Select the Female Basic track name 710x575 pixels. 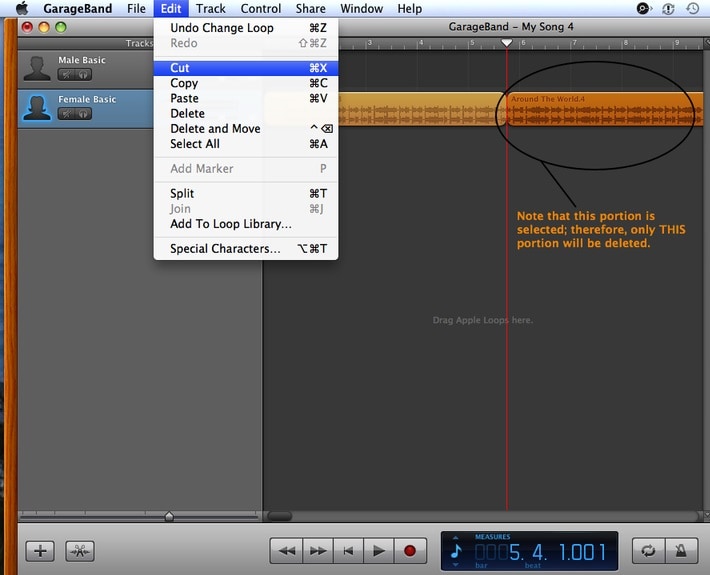[x=87, y=99]
